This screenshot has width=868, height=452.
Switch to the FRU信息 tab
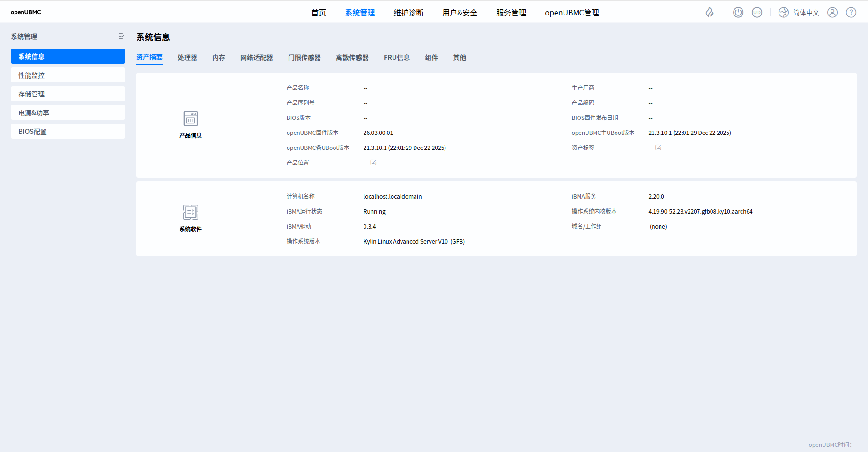click(396, 58)
